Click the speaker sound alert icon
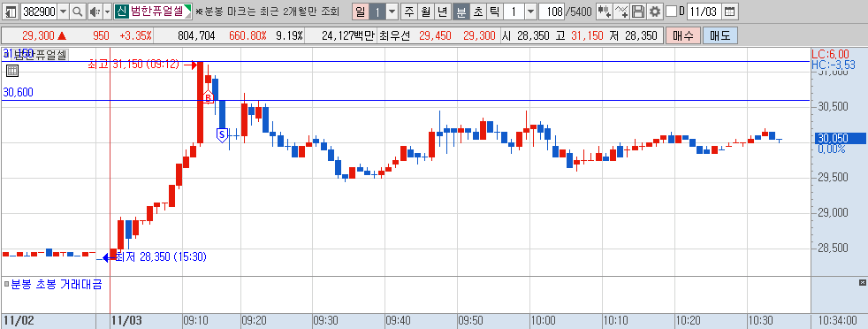Image resolution: width=868 pixels, height=329 pixels. 95,11
